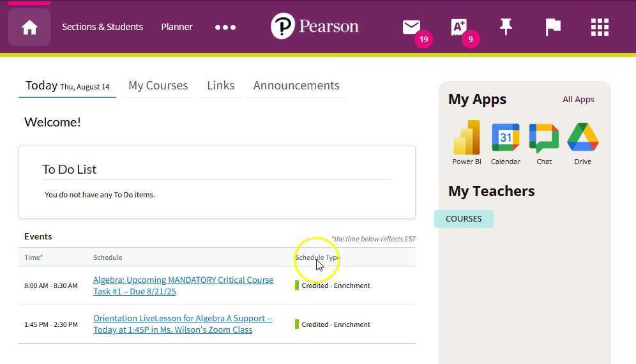Screen dimensions: 636x364
Task: Open the All Apps link
Action: tap(578, 100)
